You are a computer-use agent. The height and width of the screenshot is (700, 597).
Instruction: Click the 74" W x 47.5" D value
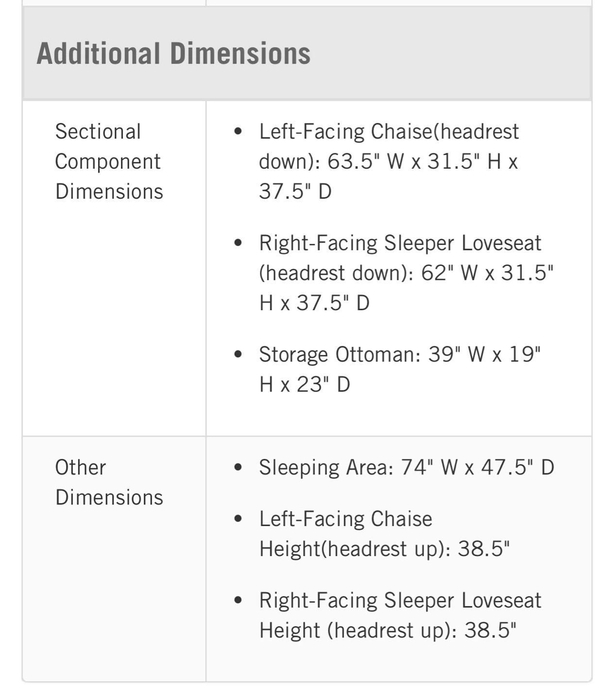click(x=478, y=468)
